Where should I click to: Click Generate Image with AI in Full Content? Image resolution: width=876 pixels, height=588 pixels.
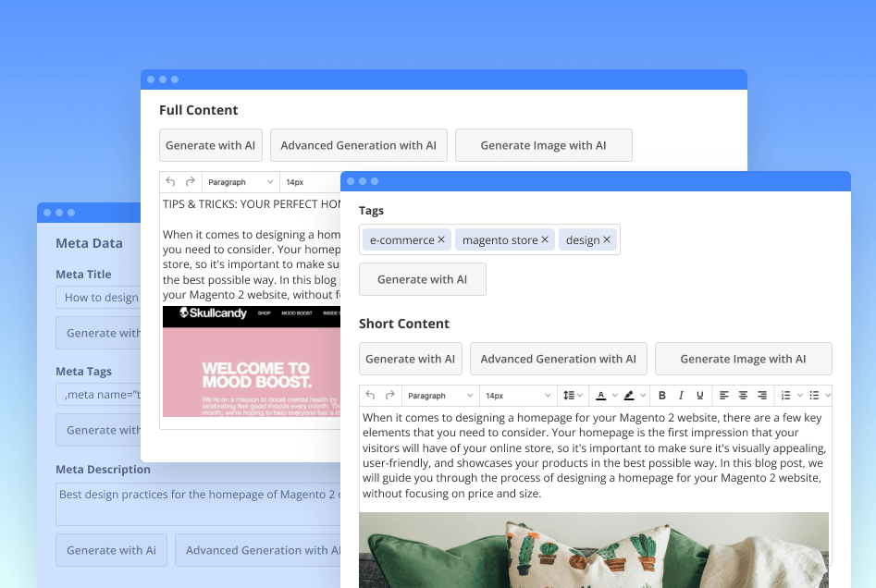543,145
